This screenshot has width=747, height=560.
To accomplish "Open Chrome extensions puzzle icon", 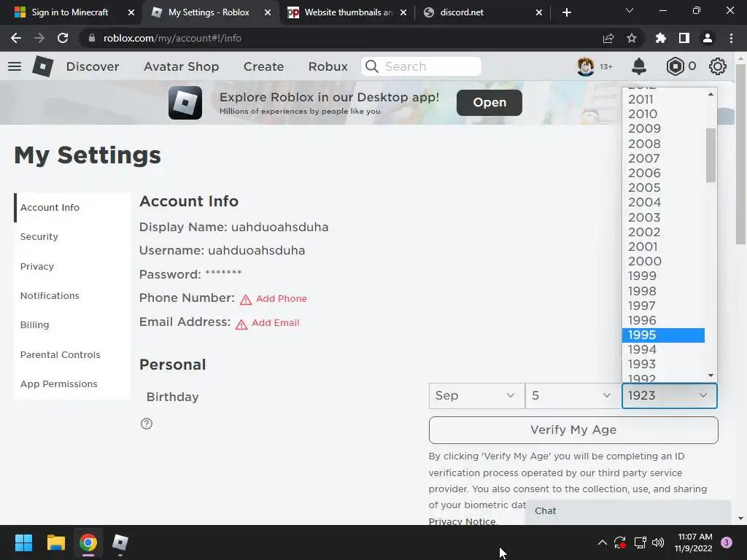I will tap(661, 38).
